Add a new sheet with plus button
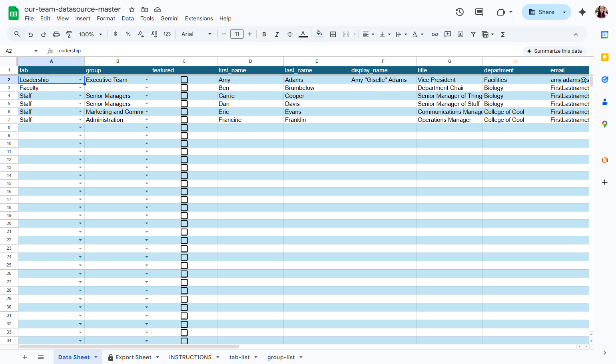Viewport: 616px width, 364px height. (x=25, y=357)
